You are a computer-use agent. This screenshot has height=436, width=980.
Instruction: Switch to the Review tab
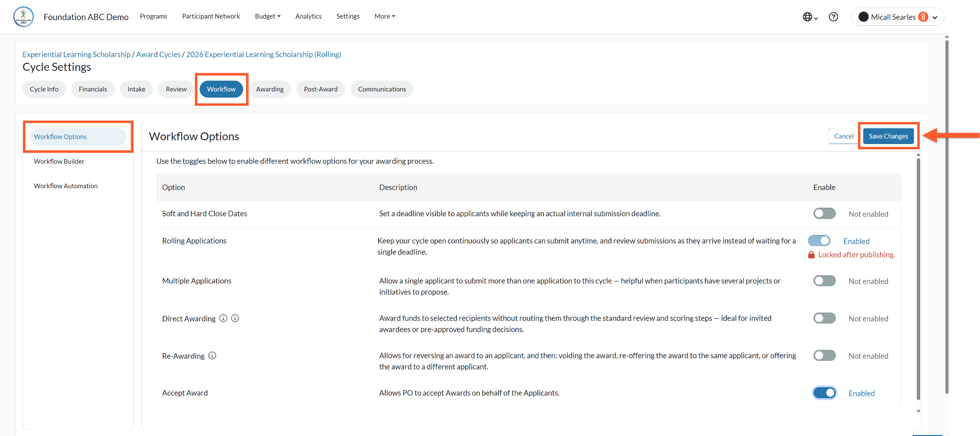(x=176, y=89)
